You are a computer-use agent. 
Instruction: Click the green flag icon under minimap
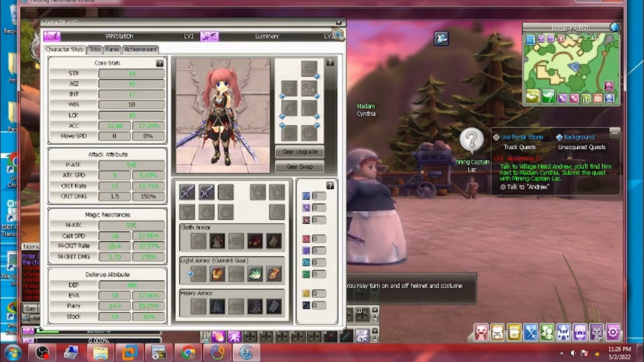(548, 96)
